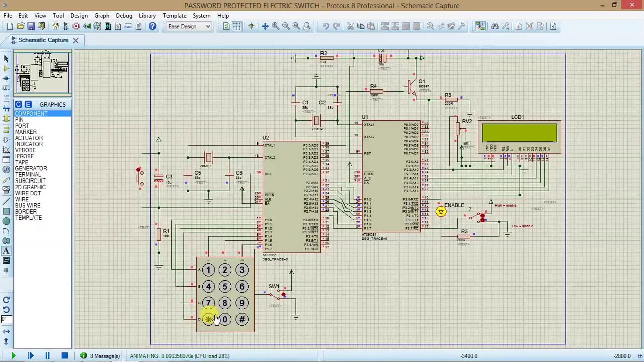
Task: Open the Template menu
Action: 175,15
